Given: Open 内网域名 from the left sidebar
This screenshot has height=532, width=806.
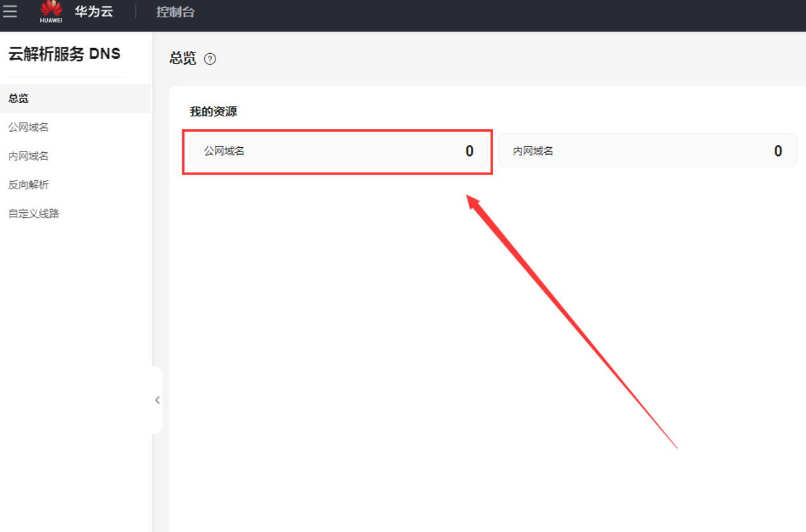Looking at the screenshot, I should (28, 156).
